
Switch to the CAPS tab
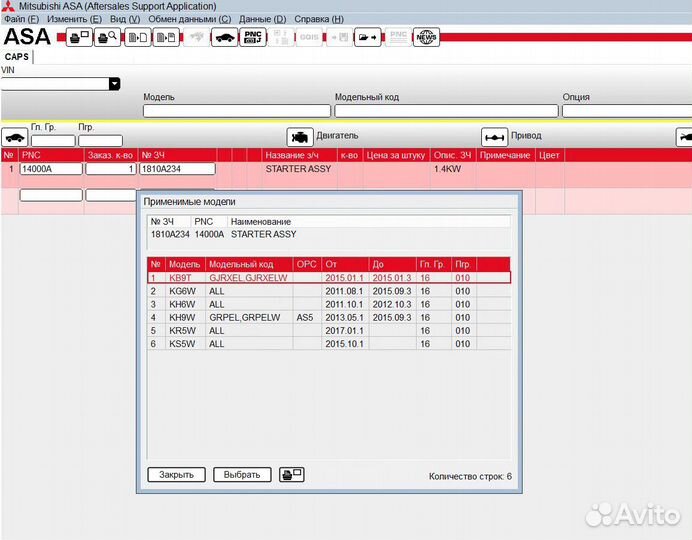(x=17, y=57)
